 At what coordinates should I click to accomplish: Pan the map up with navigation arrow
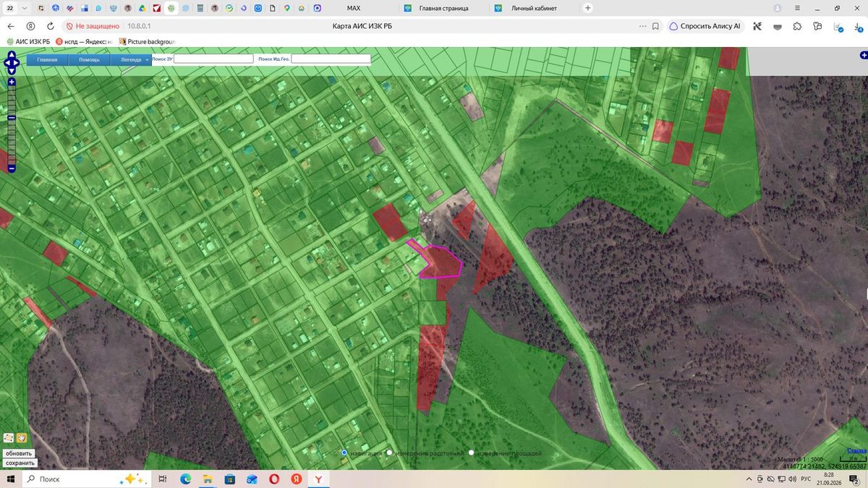coord(12,53)
